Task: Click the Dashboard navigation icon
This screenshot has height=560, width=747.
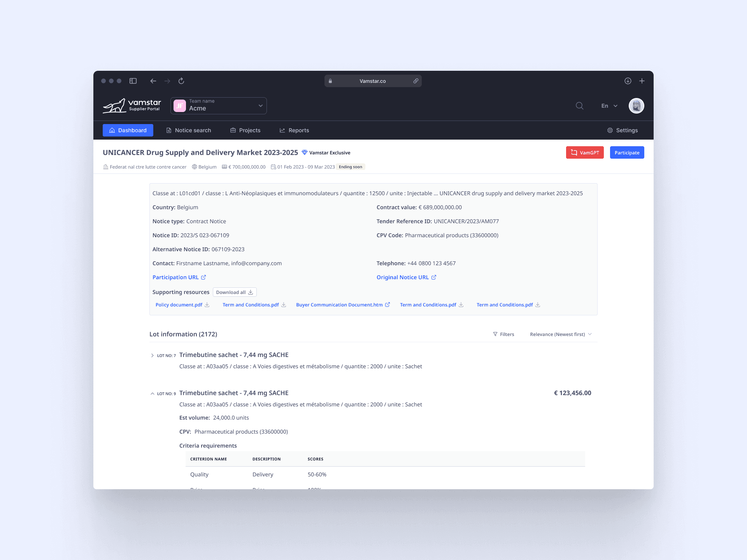Action: click(113, 130)
